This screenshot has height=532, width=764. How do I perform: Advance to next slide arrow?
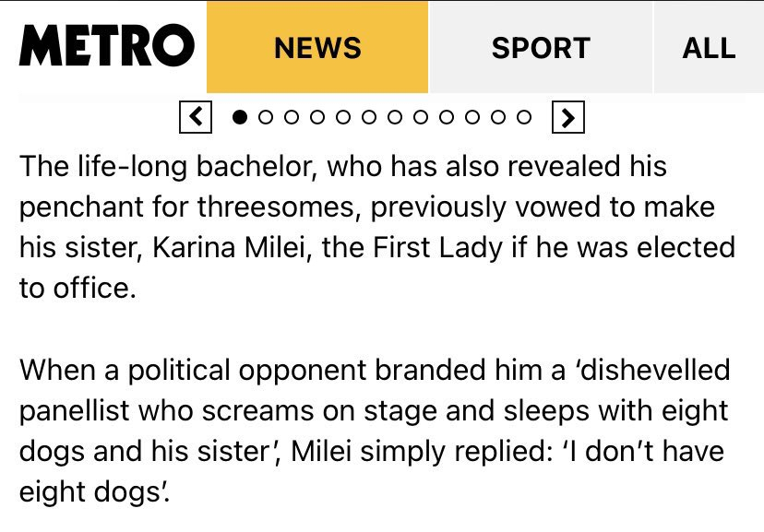pyautogui.click(x=568, y=117)
